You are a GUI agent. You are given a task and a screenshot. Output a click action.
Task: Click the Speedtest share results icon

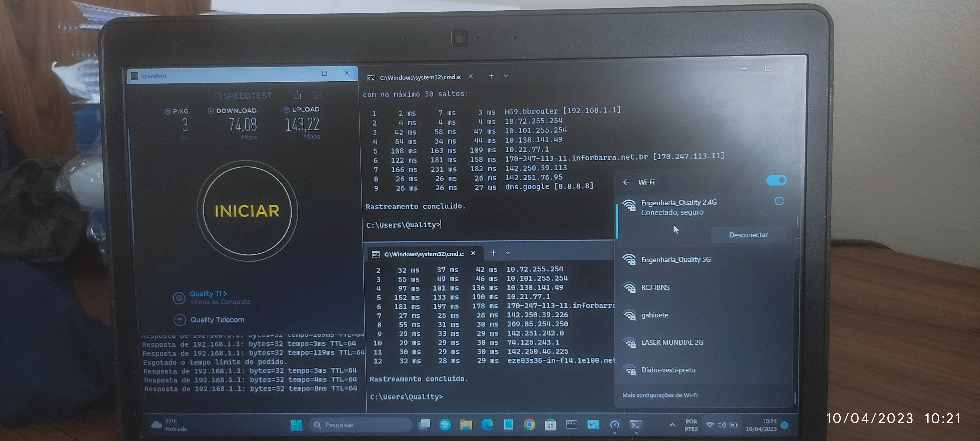[297, 95]
